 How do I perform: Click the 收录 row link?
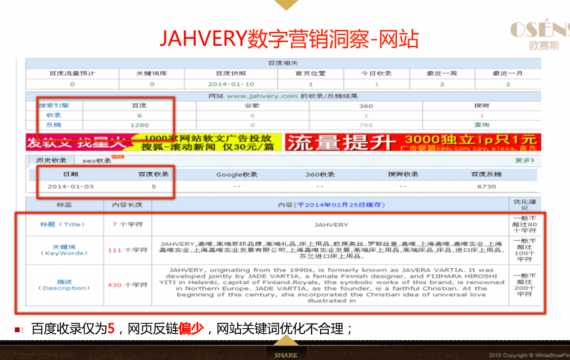[54, 115]
